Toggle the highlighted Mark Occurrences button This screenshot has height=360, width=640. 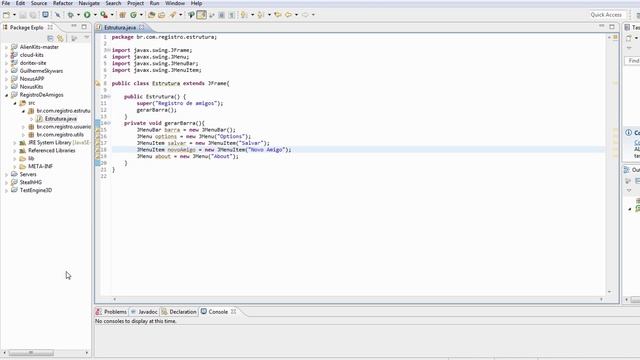[202, 15]
